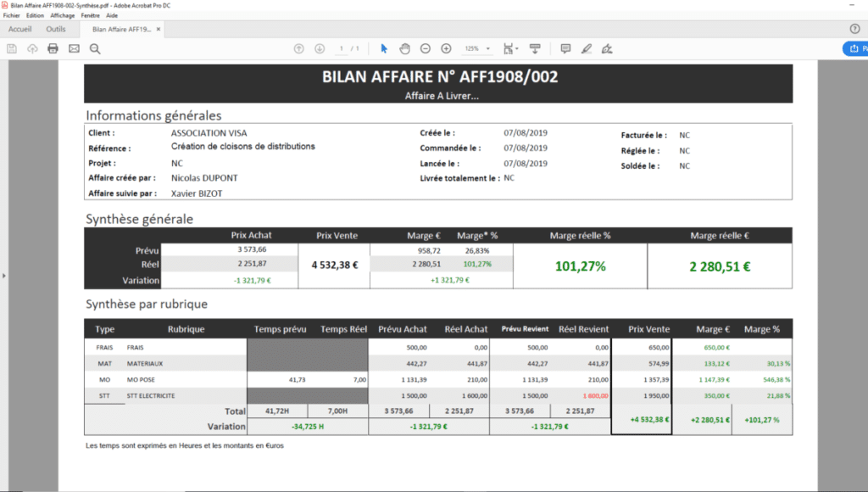Send file by email icon
Image resolution: width=868 pixels, height=492 pixels.
pos(75,48)
